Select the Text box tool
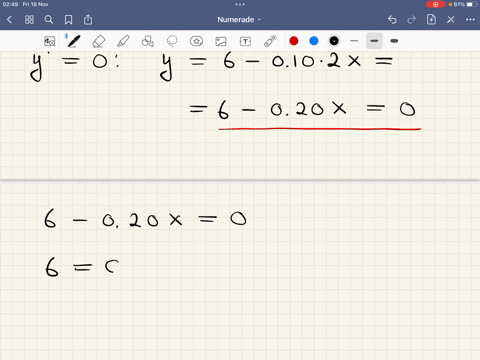The image size is (480, 360). tap(245, 41)
